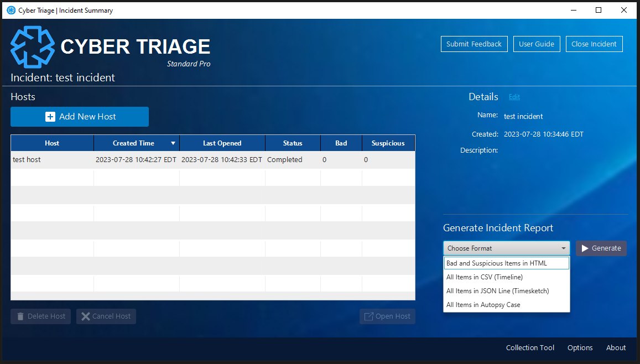Viewport: 640px width, 364px height.
Task: Click the Suspicious column header
Action: tap(388, 143)
